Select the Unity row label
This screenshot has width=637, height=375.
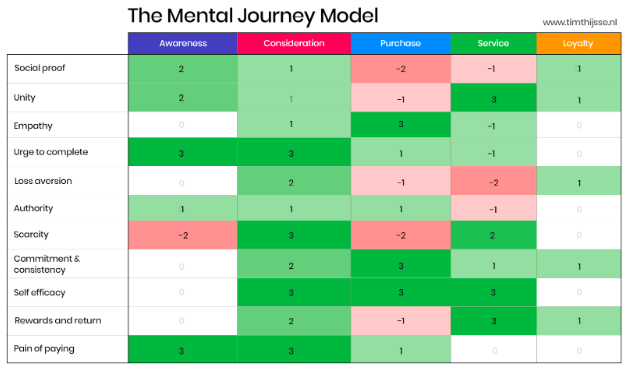click(24, 98)
